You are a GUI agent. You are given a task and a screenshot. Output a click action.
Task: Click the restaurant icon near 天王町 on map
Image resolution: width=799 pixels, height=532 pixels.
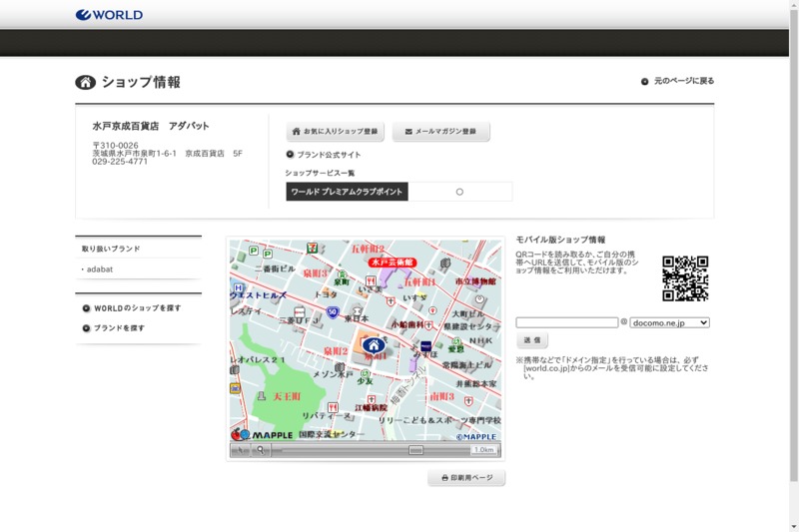click(x=333, y=407)
